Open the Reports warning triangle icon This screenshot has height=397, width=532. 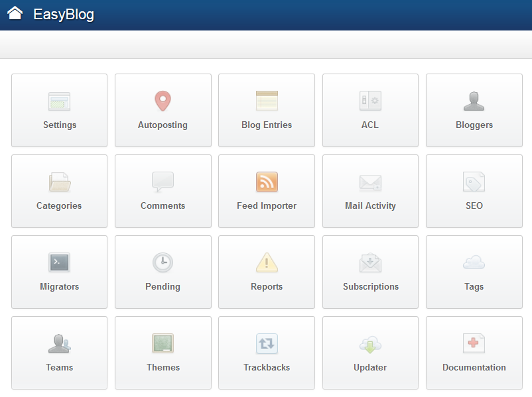(x=267, y=262)
